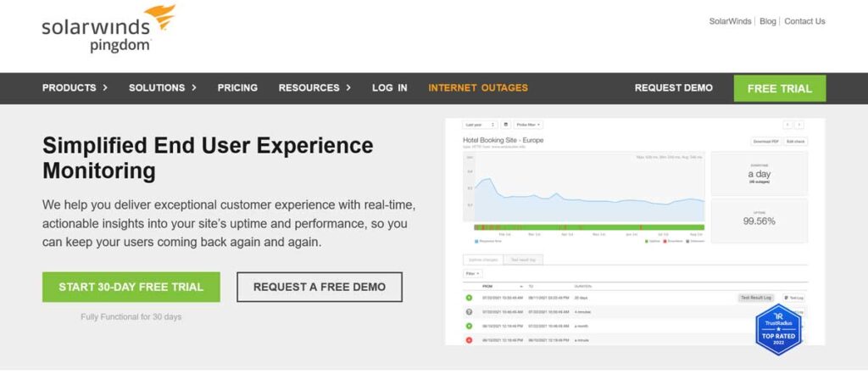Click the green FREE TRIAL button
The width and height of the screenshot is (868, 380).
[780, 88]
